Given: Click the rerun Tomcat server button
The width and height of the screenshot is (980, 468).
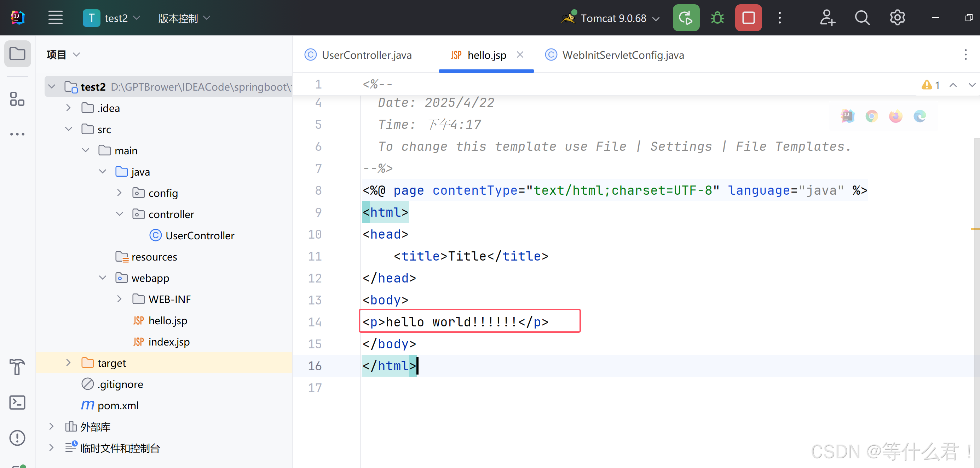Looking at the screenshot, I should (x=686, y=18).
